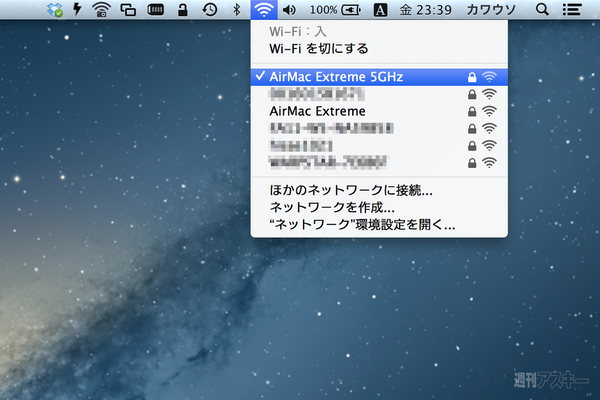Choose Wi-Fi を切にする
The image size is (600, 400).
pyautogui.click(x=379, y=49)
